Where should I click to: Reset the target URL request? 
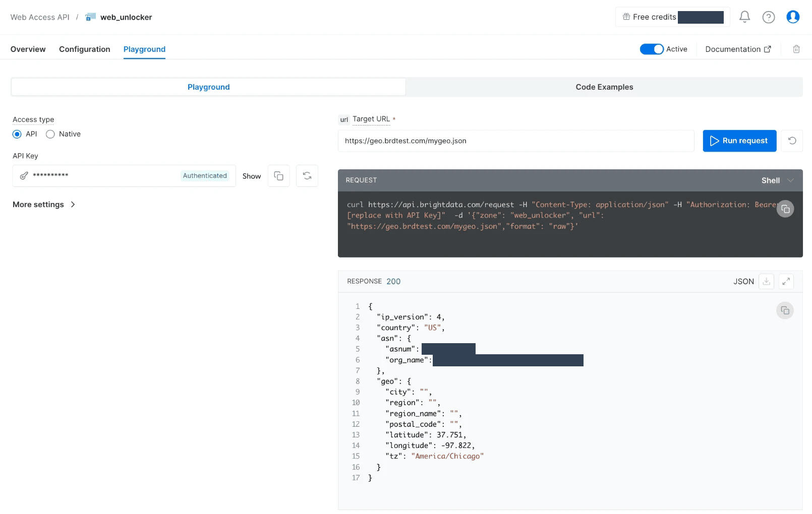(792, 141)
